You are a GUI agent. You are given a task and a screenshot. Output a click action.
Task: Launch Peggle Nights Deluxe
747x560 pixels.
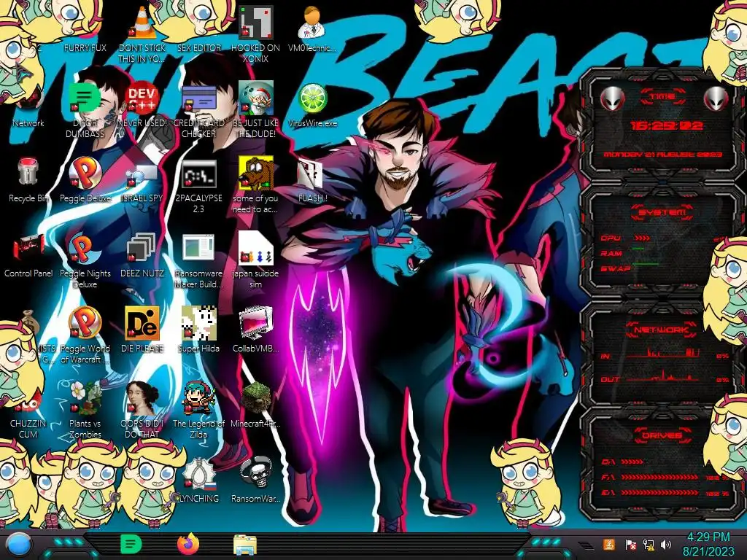(x=85, y=248)
